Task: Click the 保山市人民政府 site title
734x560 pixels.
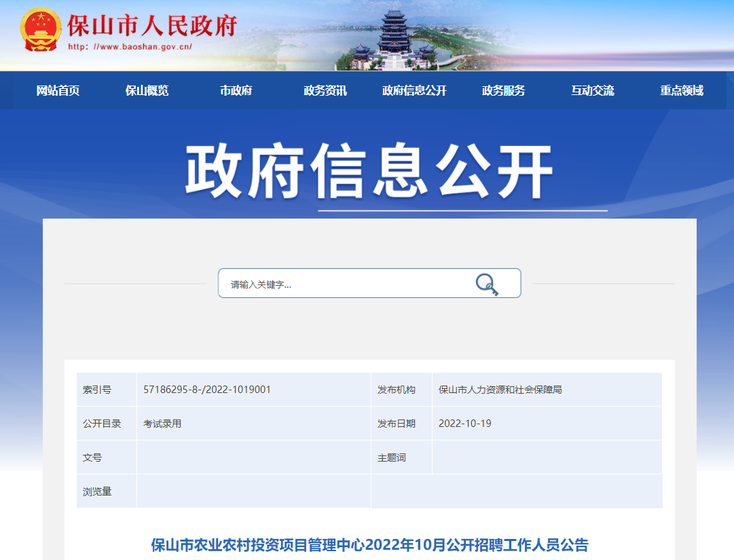Action: 153,26
